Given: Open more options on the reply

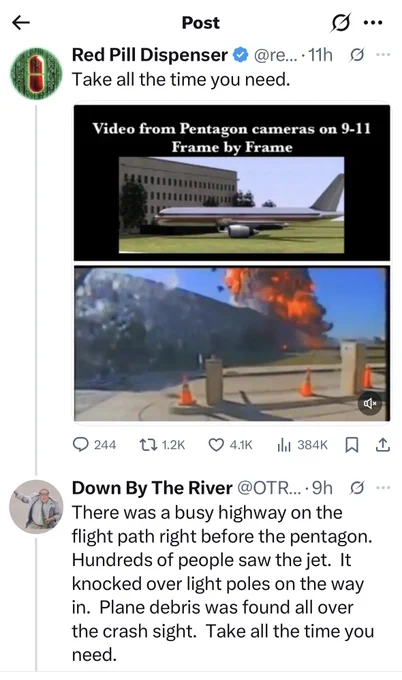Looking at the screenshot, I should click(383, 488).
